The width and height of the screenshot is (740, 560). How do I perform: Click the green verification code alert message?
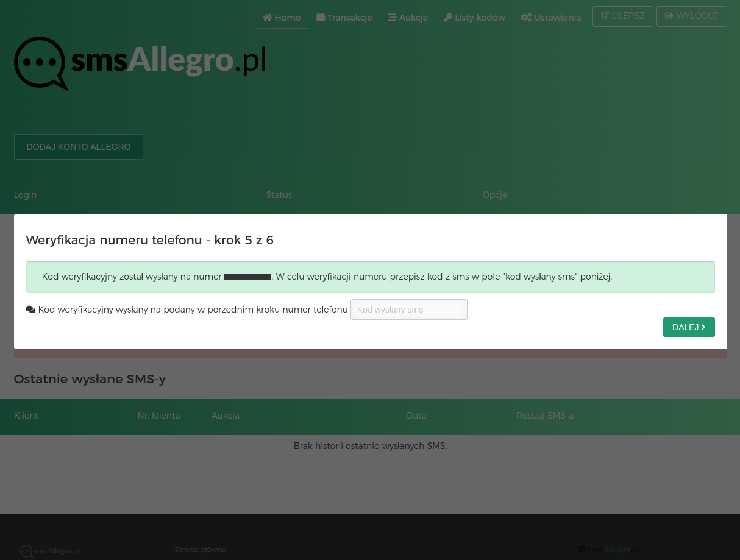point(371,277)
